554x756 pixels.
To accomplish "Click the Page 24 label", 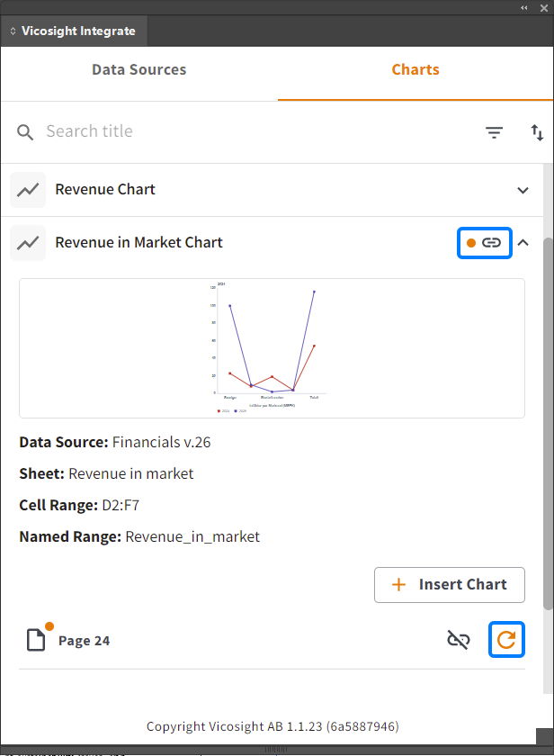I will 84,641.
